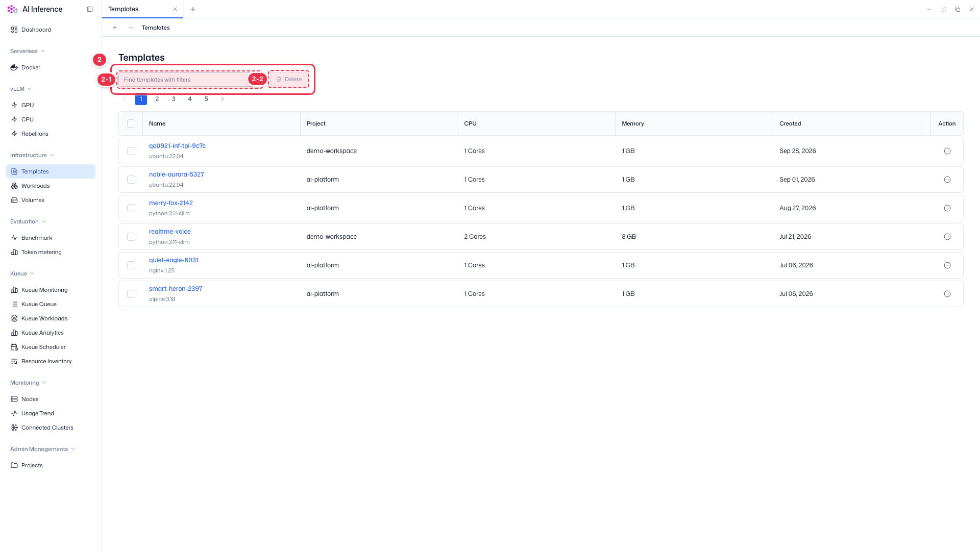Check the quiet-eagle-6031 row checkbox
Screen dimensions: 980x551
point(131,265)
